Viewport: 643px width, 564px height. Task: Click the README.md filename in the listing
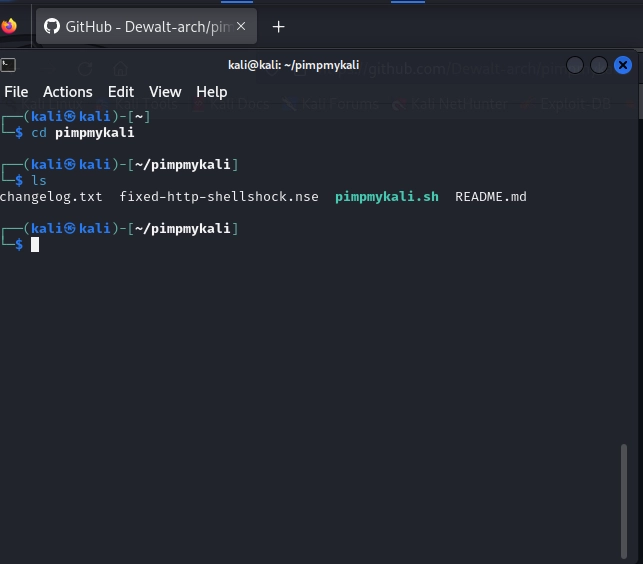[490, 197]
